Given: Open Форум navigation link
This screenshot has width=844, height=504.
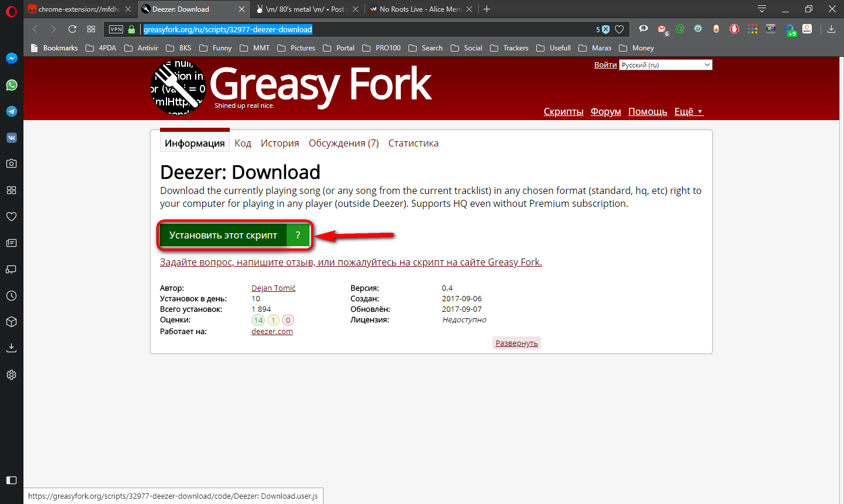Looking at the screenshot, I should [x=605, y=111].
